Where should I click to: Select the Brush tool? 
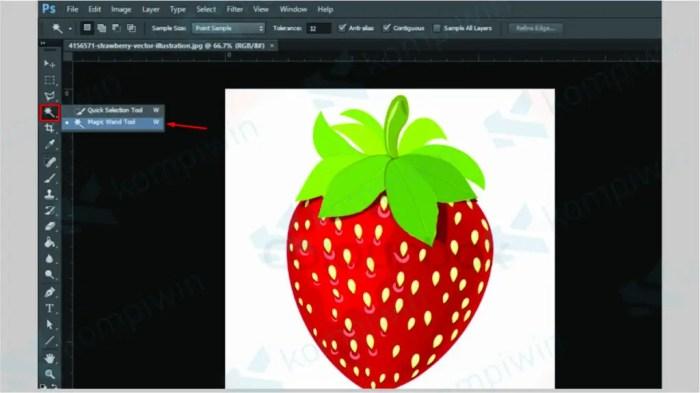coord(50,178)
